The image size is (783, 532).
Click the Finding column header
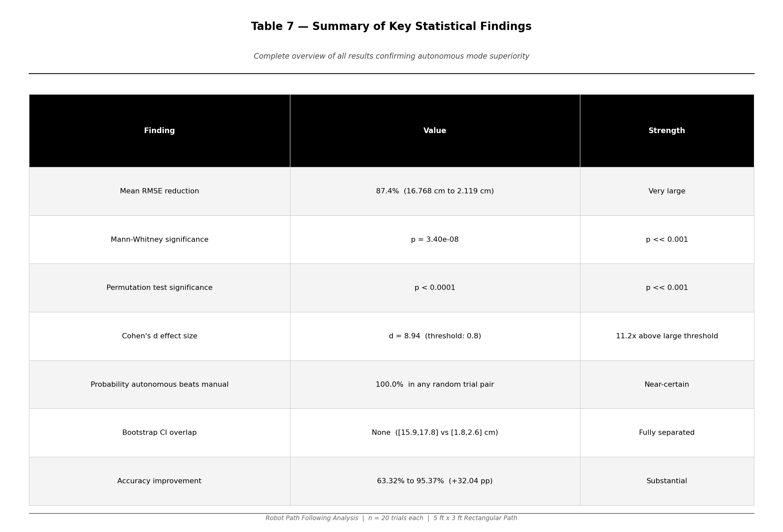pos(159,131)
